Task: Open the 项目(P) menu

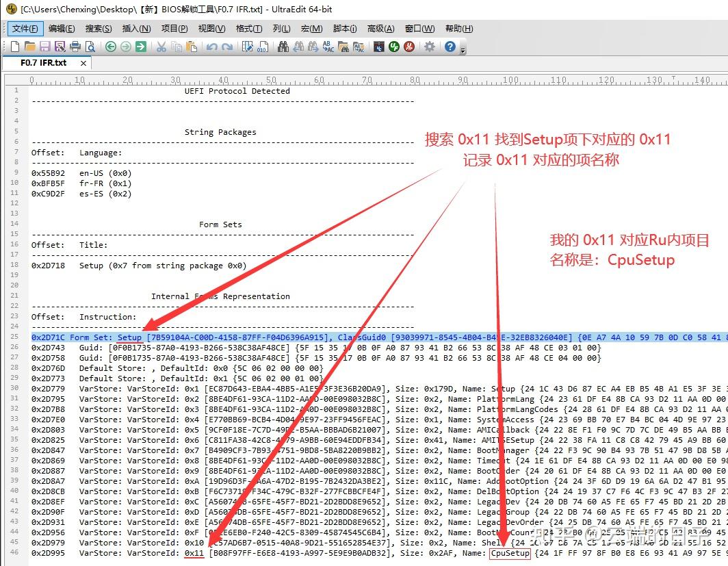Action: (x=174, y=29)
